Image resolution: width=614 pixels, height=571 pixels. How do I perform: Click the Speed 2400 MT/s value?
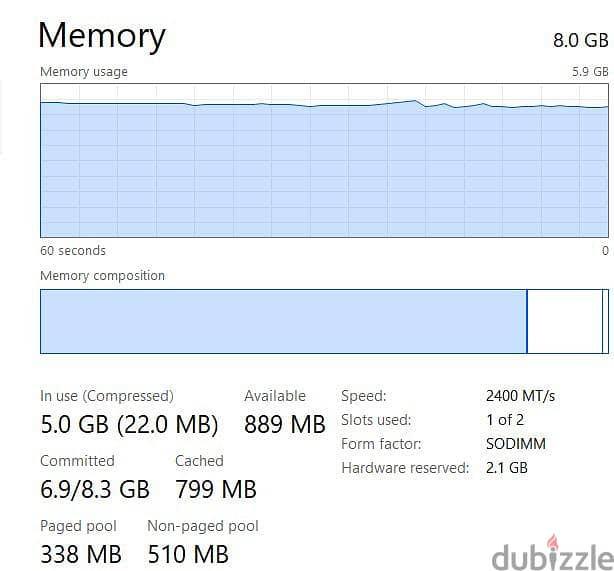tap(520, 396)
